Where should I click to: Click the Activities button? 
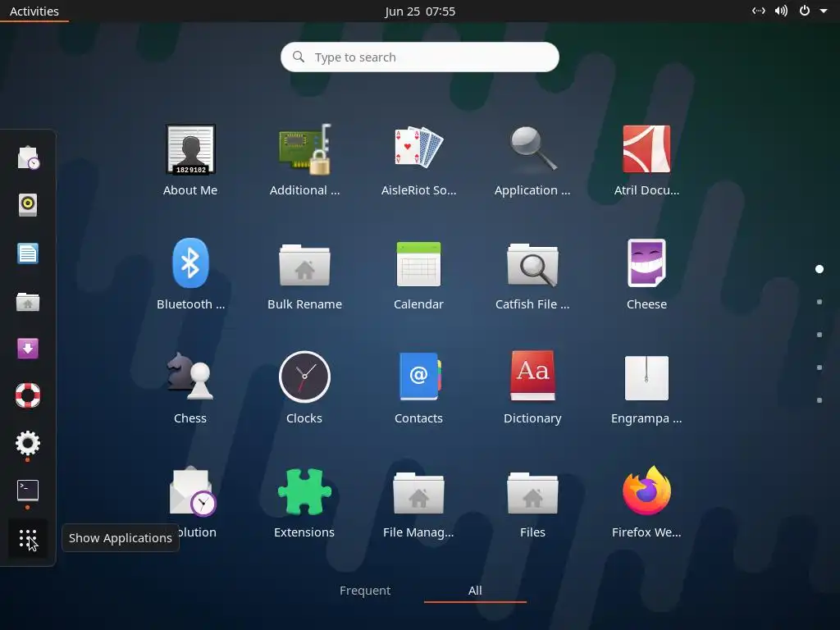(x=34, y=11)
